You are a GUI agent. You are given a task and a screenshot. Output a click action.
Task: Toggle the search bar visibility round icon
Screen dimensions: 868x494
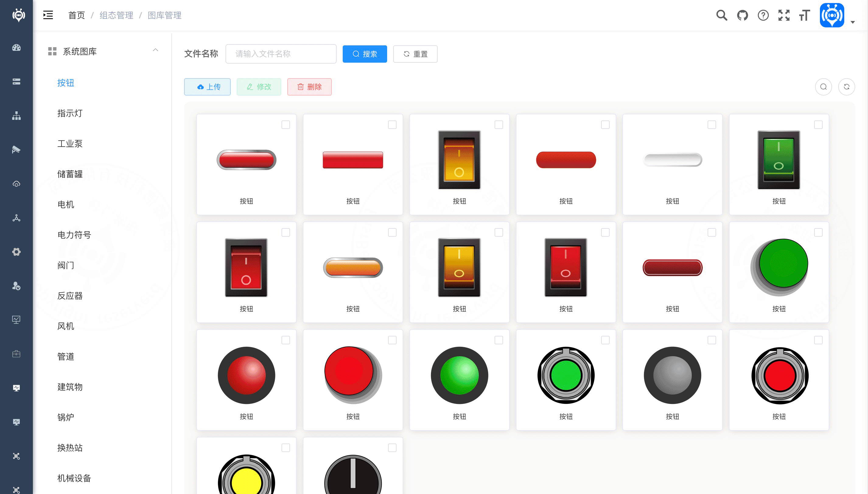[x=823, y=87]
